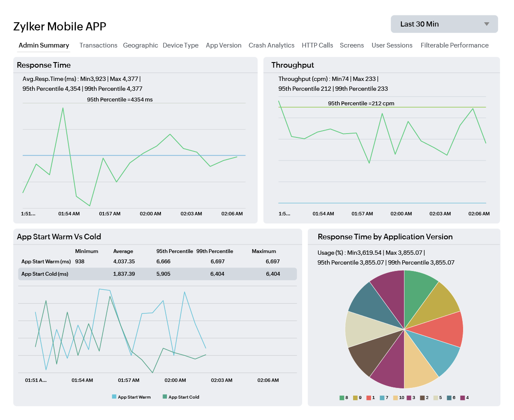Click legend swatch for version 10
The width and height of the screenshot is (514, 420).
click(395, 398)
